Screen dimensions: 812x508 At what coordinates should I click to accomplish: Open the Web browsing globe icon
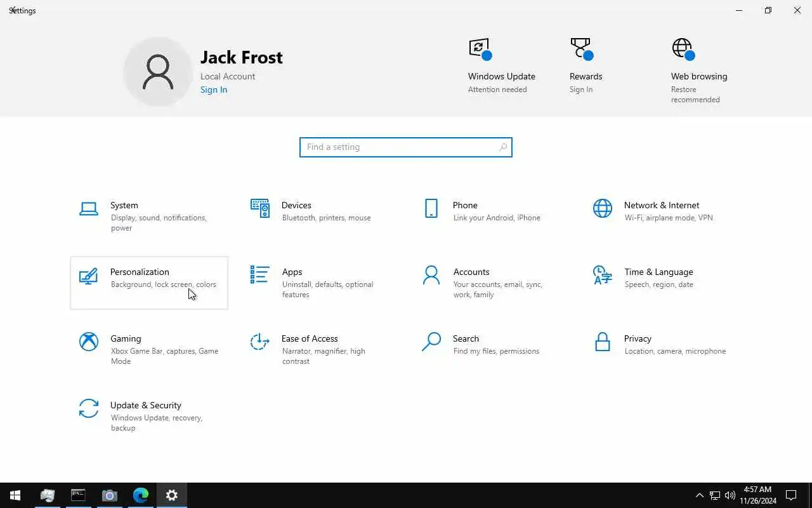coord(683,49)
